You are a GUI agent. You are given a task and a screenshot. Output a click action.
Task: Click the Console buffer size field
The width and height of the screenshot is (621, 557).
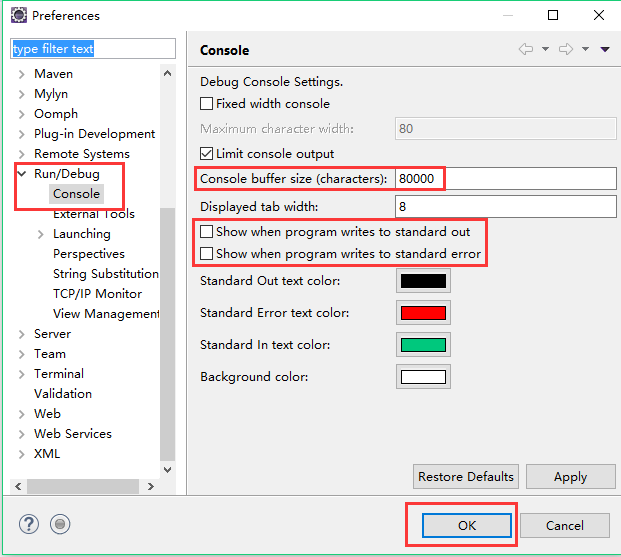pos(505,179)
